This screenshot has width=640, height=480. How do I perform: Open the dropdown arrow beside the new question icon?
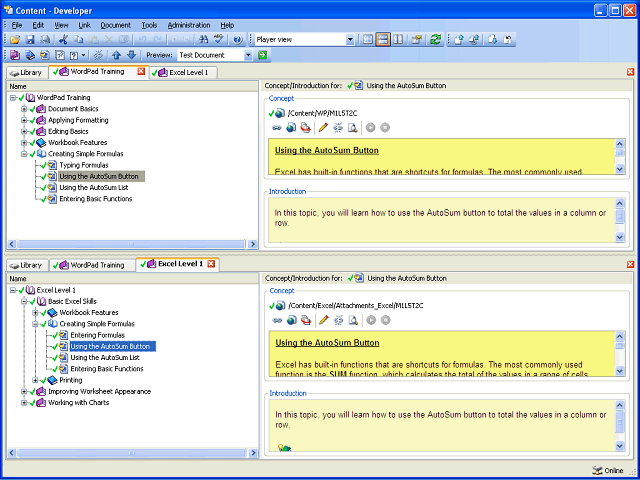point(83,55)
